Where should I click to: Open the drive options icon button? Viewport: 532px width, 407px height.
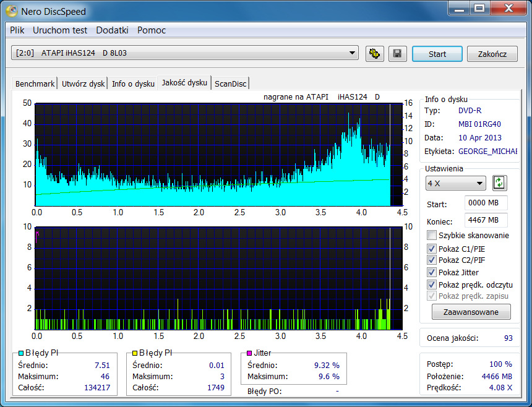pyautogui.click(x=375, y=54)
